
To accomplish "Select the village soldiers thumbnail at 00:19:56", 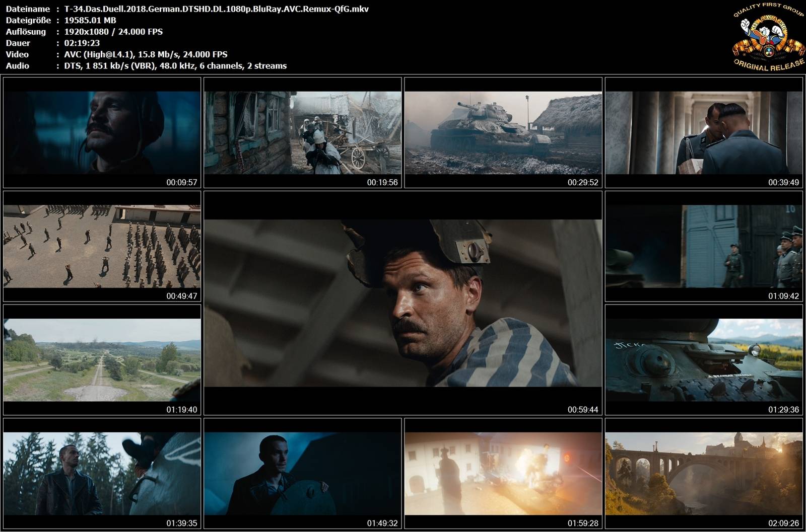I will point(302,133).
